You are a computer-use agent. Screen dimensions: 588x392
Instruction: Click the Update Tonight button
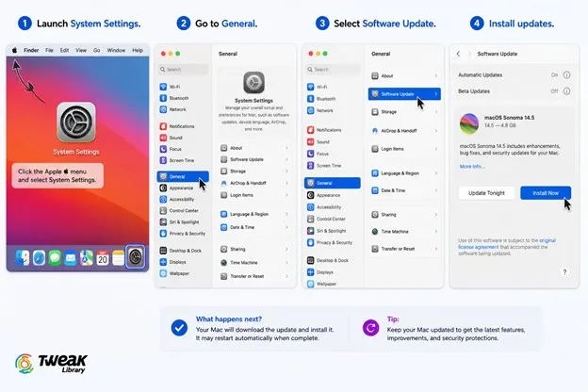[x=486, y=193]
